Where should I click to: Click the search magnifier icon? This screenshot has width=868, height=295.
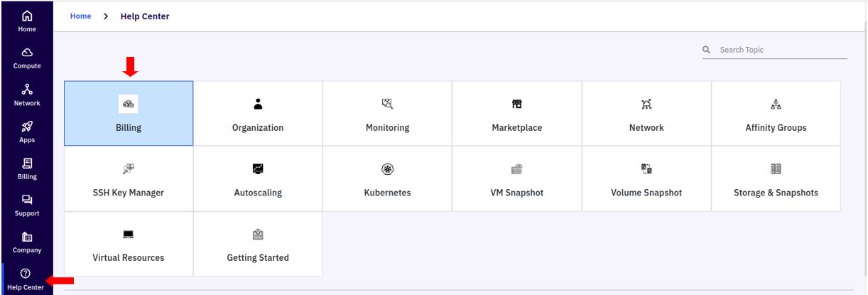(x=707, y=50)
